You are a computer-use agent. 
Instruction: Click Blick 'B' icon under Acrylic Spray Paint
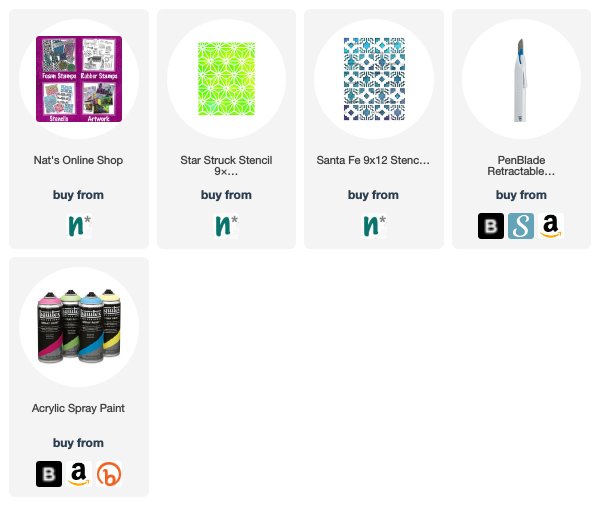pos(49,474)
